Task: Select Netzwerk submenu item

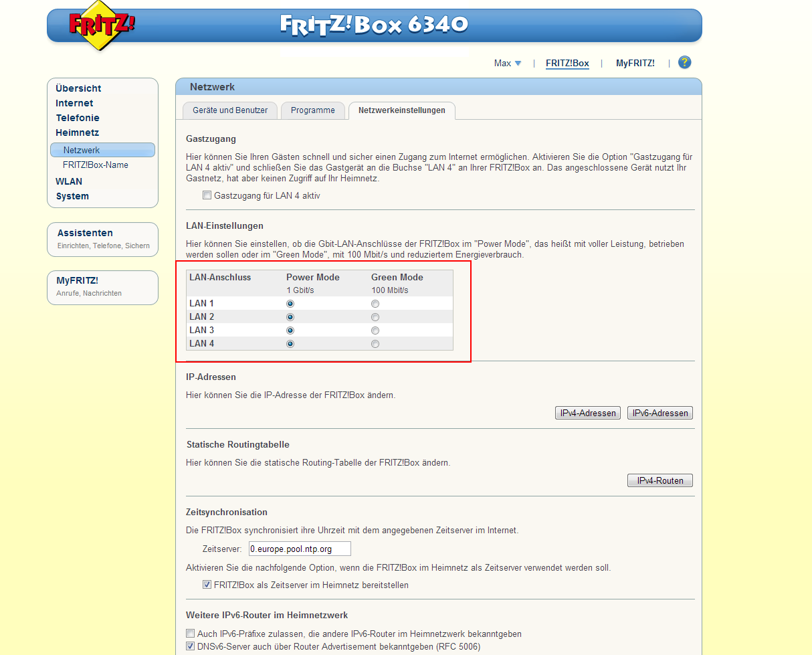Action: click(x=102, y=150)
